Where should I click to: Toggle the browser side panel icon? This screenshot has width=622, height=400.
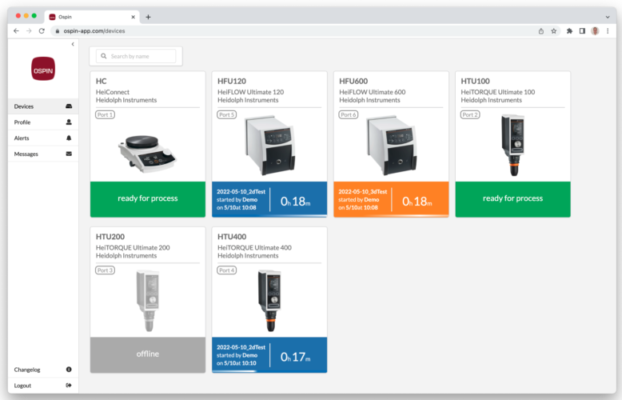(582, 31)
